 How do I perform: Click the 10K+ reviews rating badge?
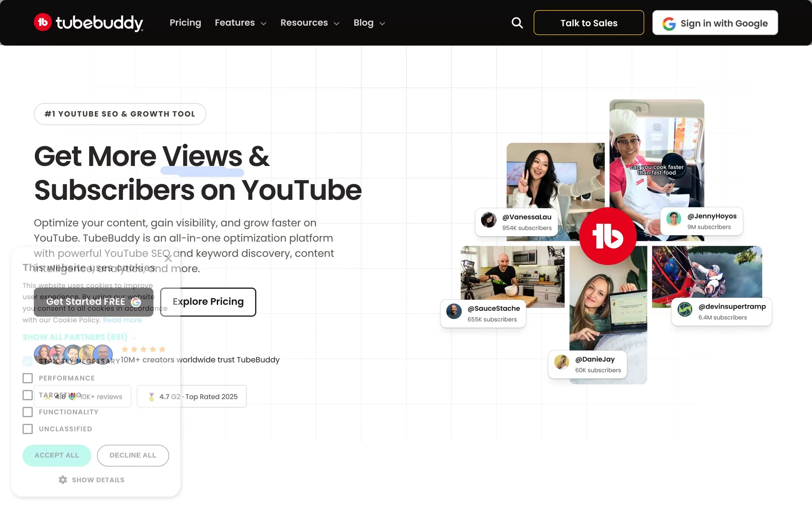(82, 396)
